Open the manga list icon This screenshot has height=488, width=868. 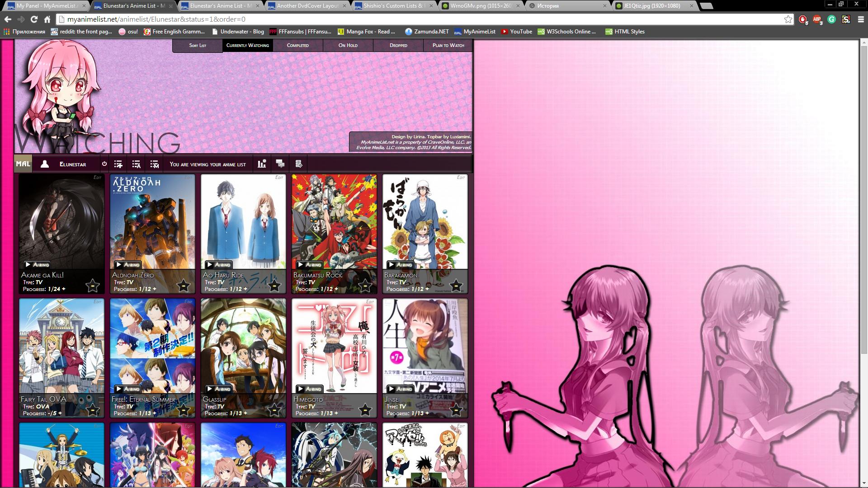(155, 164)
